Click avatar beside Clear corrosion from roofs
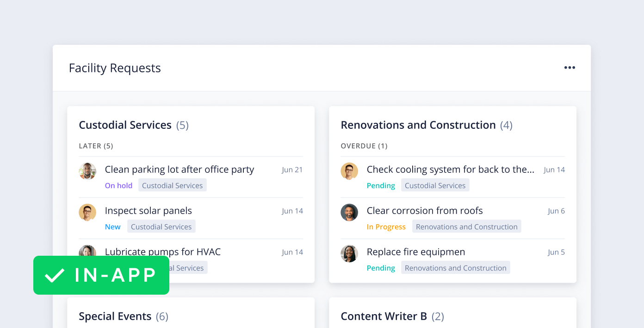644x328 pixels. [349, 212]
